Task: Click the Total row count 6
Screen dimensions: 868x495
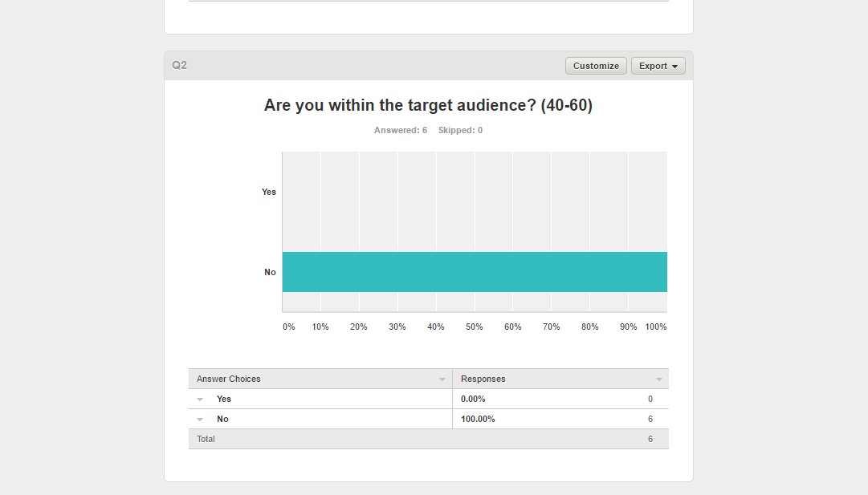Action: [x=650, y=439]
